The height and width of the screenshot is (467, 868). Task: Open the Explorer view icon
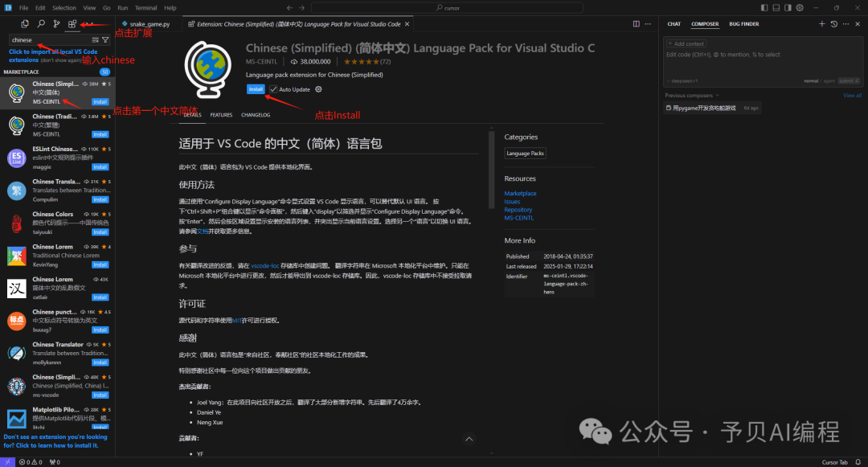(24, 24)
